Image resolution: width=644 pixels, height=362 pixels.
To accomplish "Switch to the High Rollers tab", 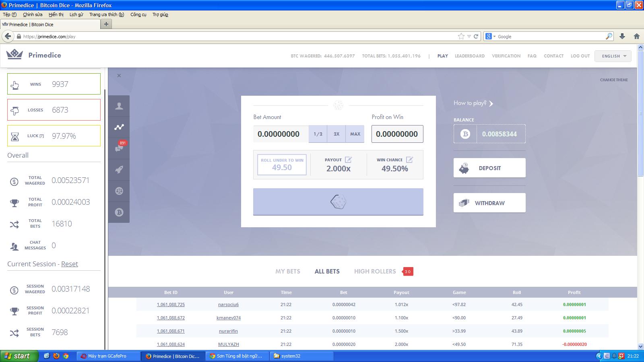I will [375, 271].
